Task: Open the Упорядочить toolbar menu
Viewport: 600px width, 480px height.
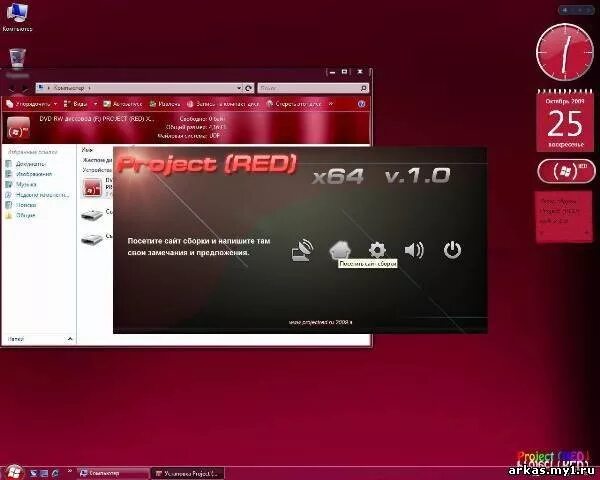Action: tap(32, 104)
